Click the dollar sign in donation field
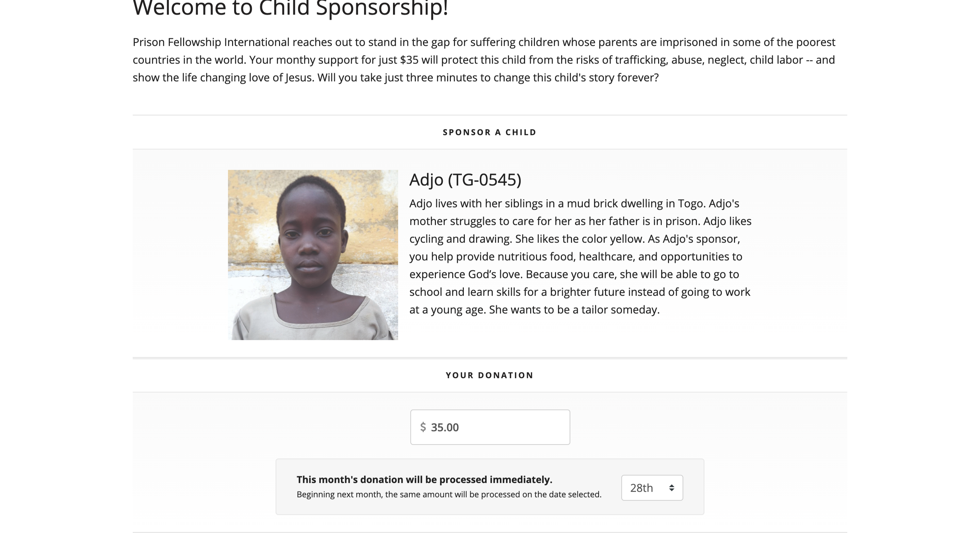The height and width of the screenshot is (533, 980). (423, 427)
